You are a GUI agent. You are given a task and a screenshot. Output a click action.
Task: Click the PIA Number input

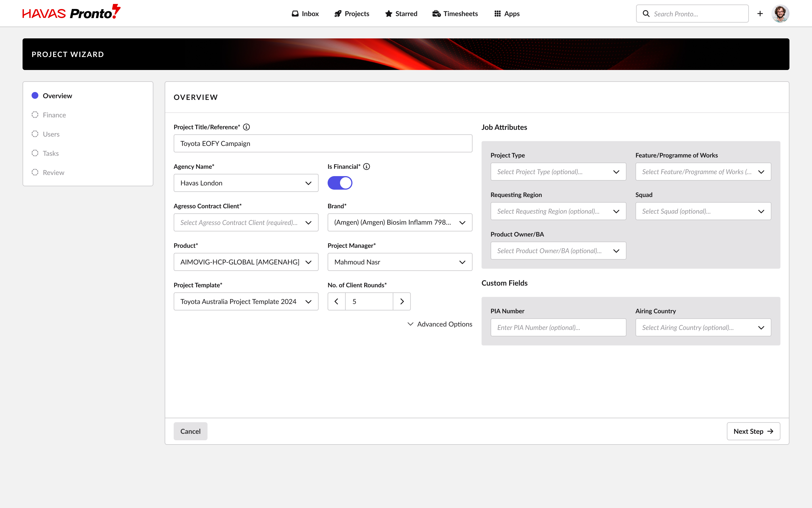click(x=558, y=328)
